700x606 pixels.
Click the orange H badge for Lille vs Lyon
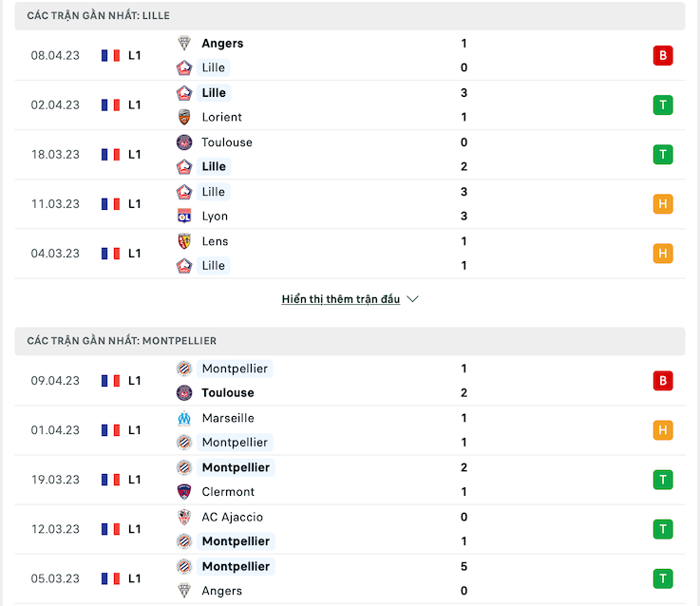point(663,204)
